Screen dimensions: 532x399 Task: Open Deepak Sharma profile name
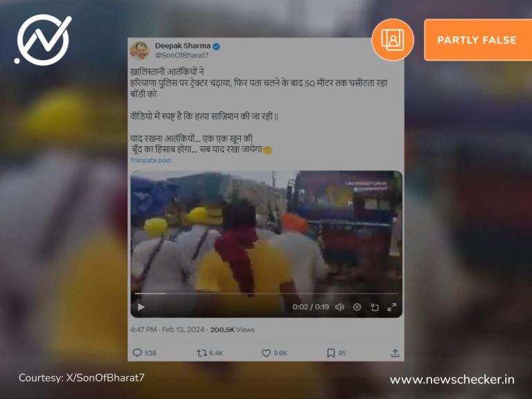coord(183,46)
